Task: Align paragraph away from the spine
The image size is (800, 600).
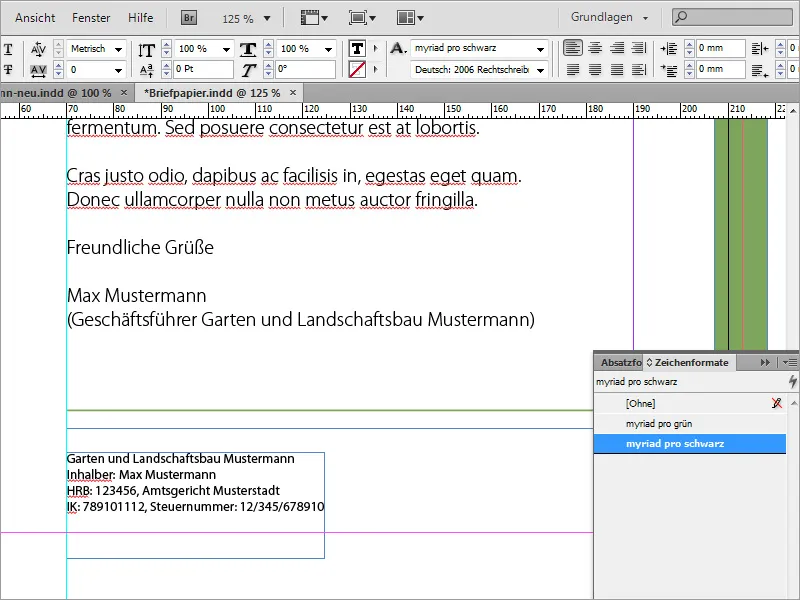Action: [639, 69]
